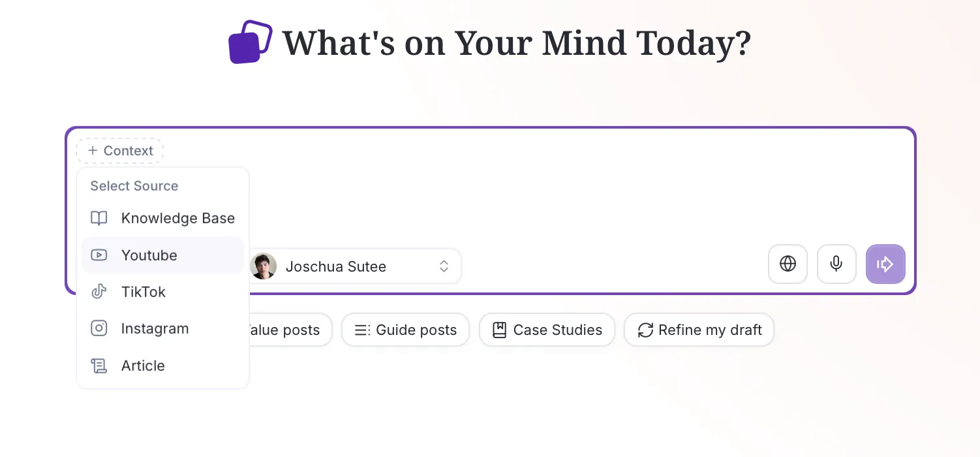Choose Youtube from the source menu

pos(149,255)
